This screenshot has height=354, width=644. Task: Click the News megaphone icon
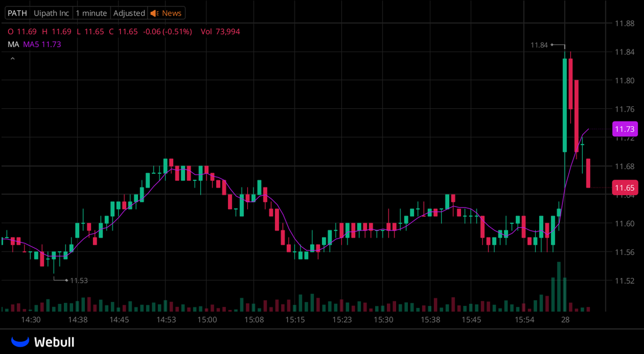(x=155, y=13)
